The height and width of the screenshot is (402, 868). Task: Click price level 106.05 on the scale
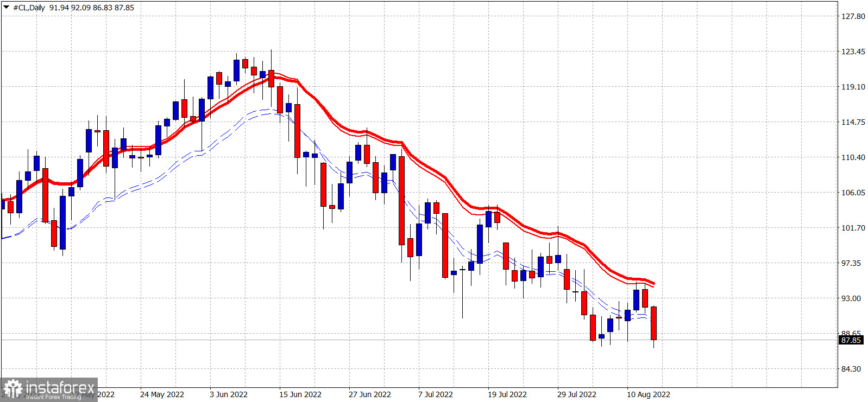[853, 193]
